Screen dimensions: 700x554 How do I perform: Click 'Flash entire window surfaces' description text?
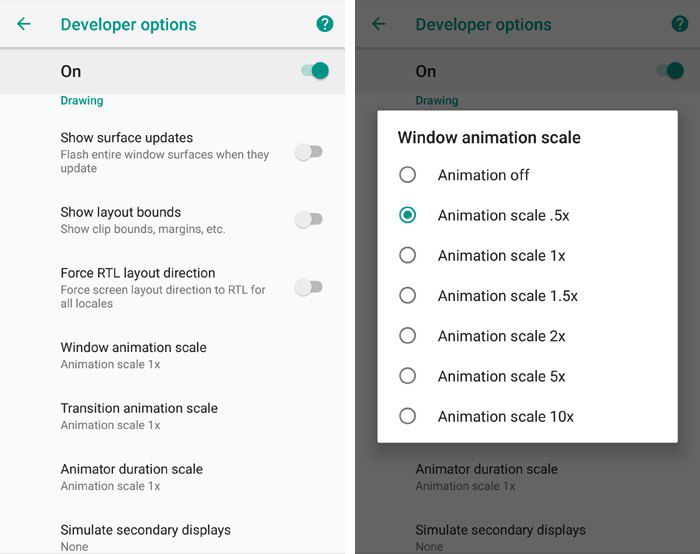(x=165, y=161)
